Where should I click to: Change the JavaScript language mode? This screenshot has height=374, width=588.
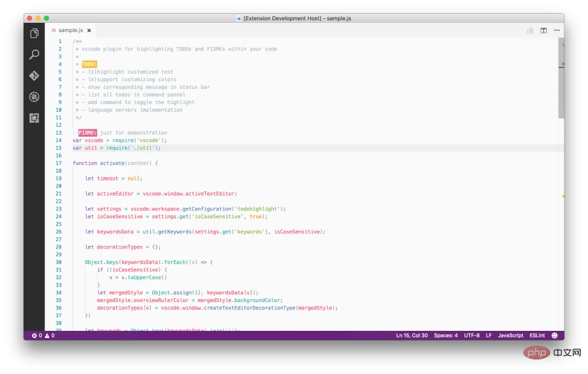[510, 335]
